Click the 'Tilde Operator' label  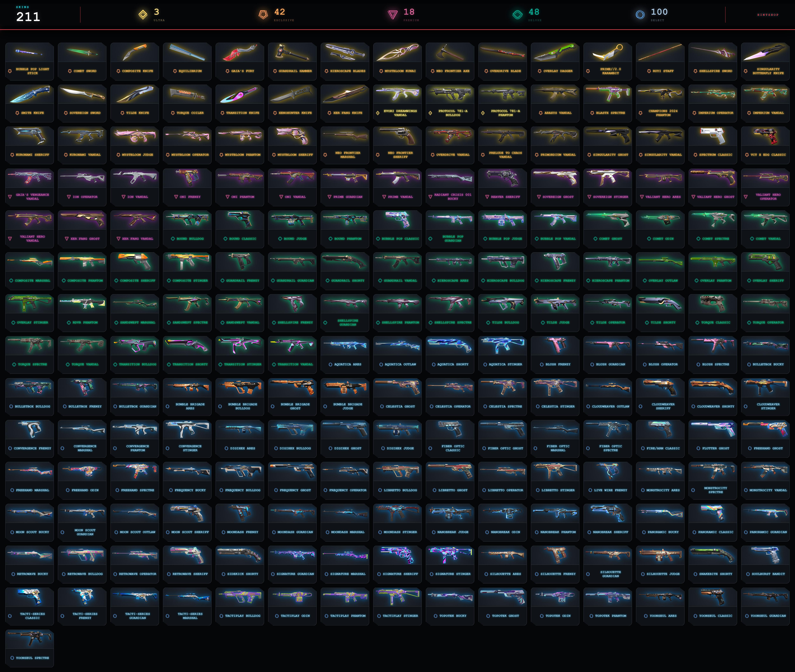(611, 323)
